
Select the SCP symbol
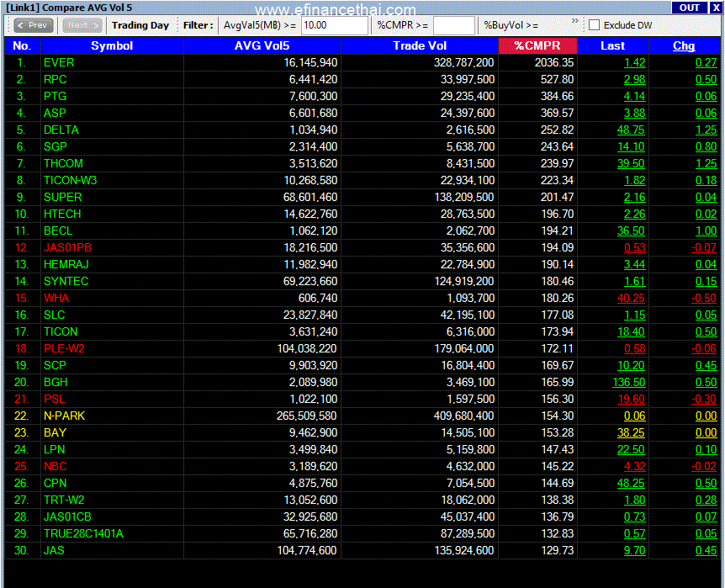[x=55, y=365]
